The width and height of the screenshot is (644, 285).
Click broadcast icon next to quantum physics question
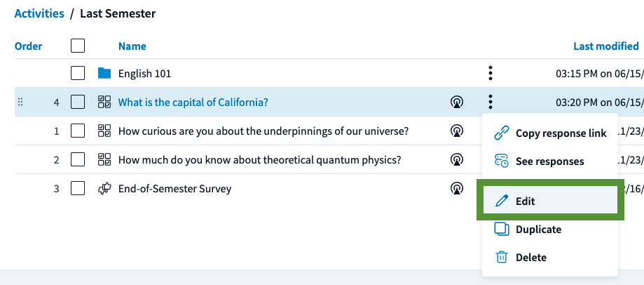457,159
